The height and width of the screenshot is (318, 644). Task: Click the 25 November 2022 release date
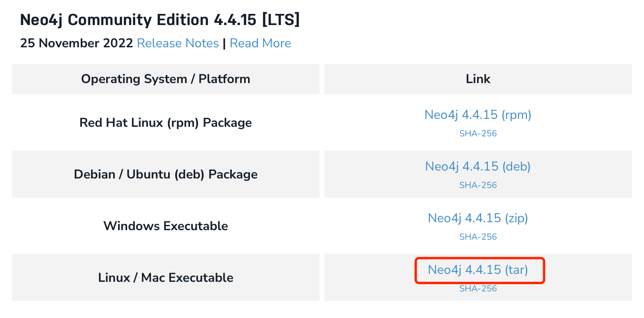click(77, 44)
